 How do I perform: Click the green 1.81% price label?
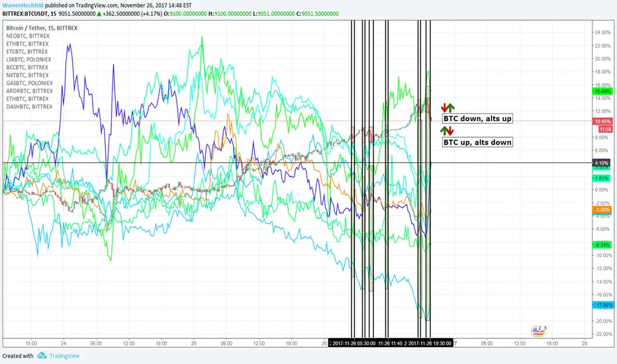602,178
